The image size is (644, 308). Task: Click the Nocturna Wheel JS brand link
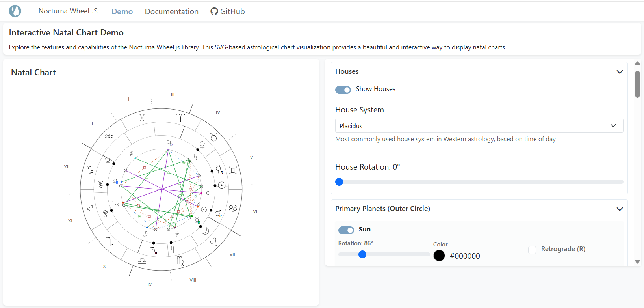coord(68,11)
